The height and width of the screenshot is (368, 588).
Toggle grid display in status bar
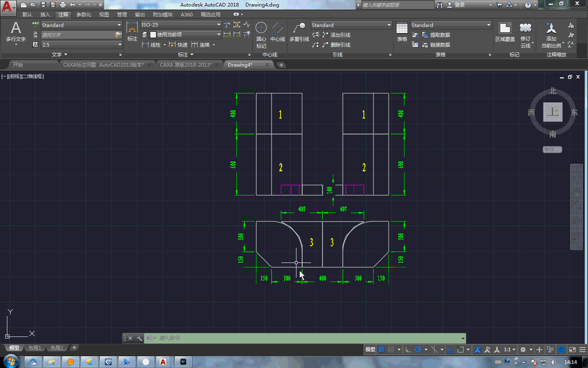tap(381, 350)
